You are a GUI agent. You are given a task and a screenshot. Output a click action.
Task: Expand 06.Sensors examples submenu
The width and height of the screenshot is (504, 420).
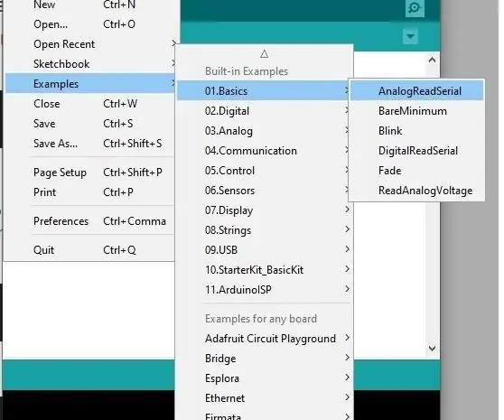pyautogui.click(x=264, y=191)
